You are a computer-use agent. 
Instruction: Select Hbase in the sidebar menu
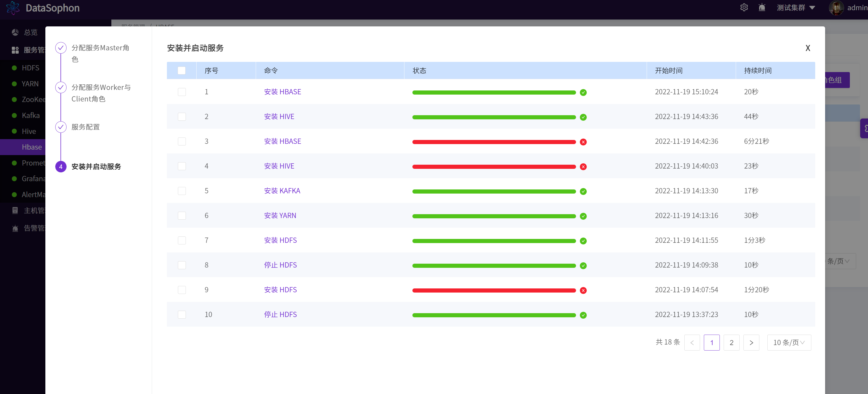(x=23, y=147)
